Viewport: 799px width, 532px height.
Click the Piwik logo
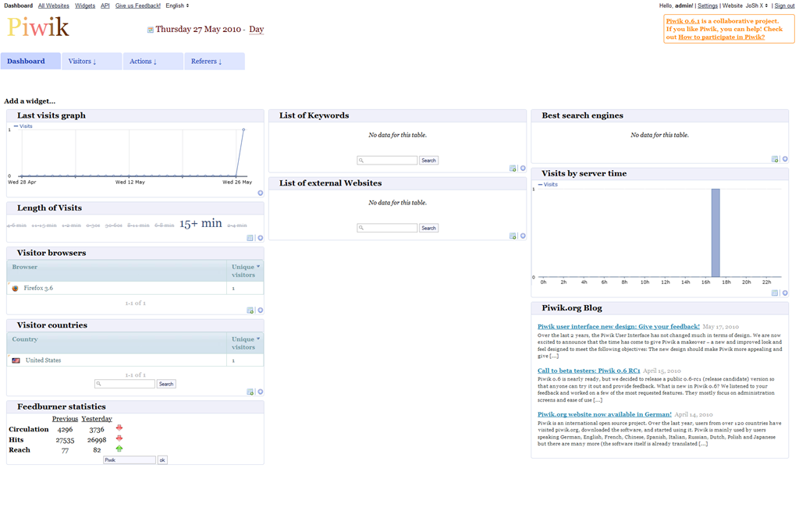click(x=38, y=27)
